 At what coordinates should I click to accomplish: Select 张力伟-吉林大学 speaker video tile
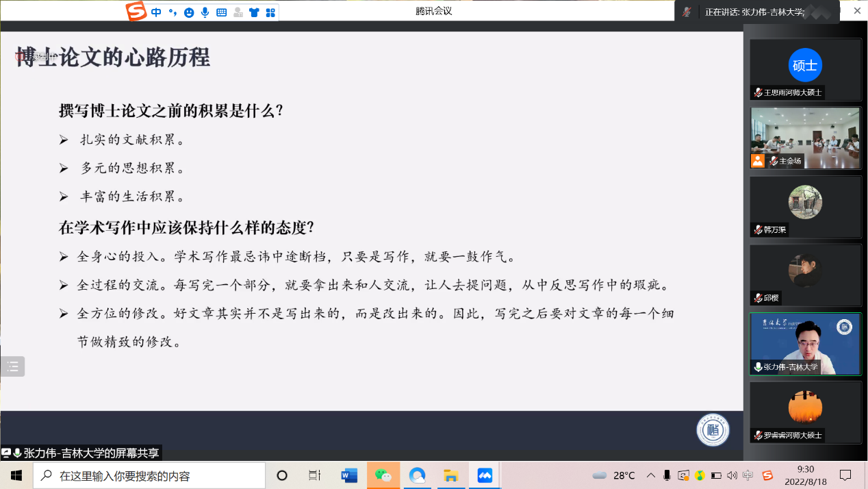pos(805,344)
